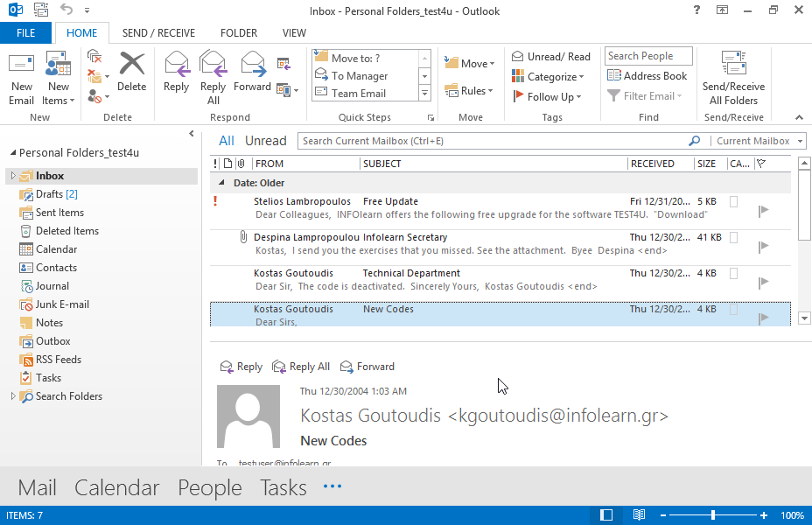Viewport: 812px width, 525px height.
Task: Open the Customize Quick Access Toolbar dropdown
Action: [87, 10]
